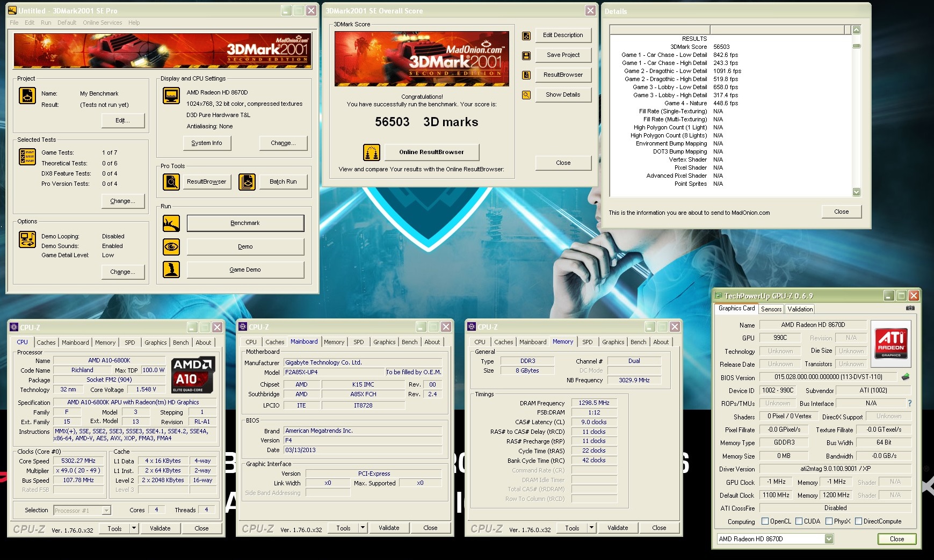Click the Display and CPU Settings monitor icon
Image resolution: width=934 pixels, height=560 pixels.
click(x=171, y=96)
